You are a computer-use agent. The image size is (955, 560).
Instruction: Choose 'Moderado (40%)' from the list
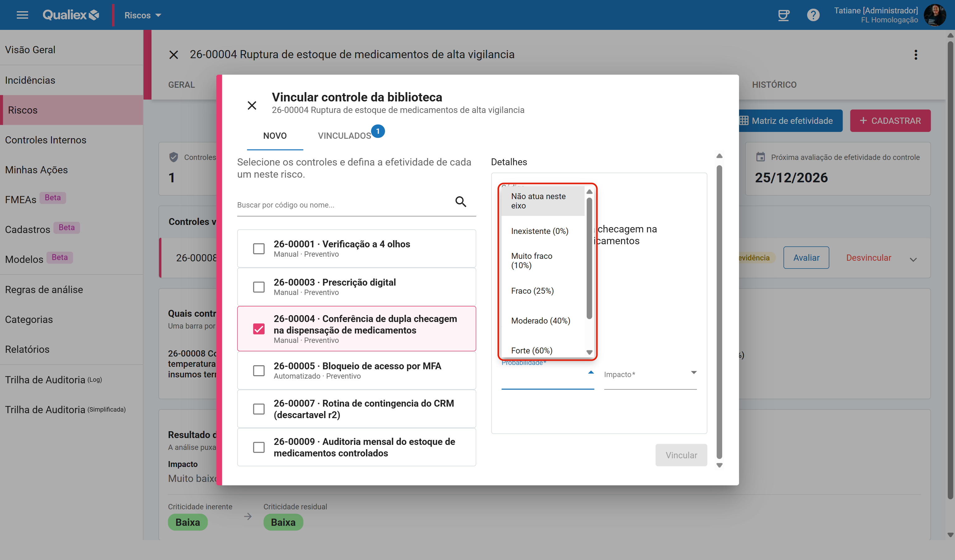543,320
